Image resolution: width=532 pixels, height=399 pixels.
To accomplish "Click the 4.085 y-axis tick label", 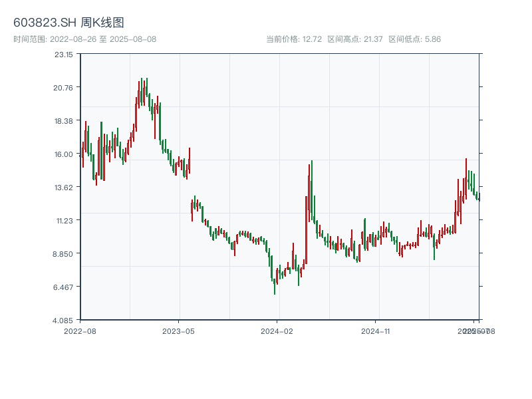I will pos(64,321).
